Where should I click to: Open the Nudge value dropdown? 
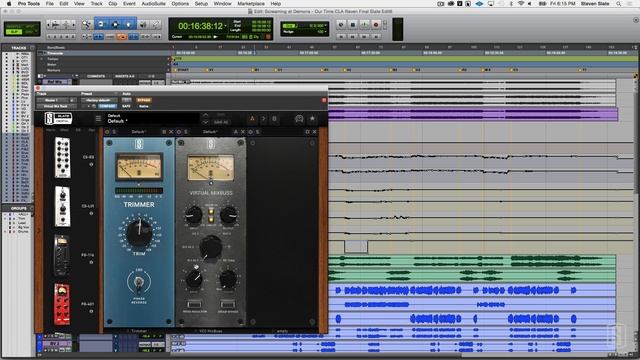[326, 31]
